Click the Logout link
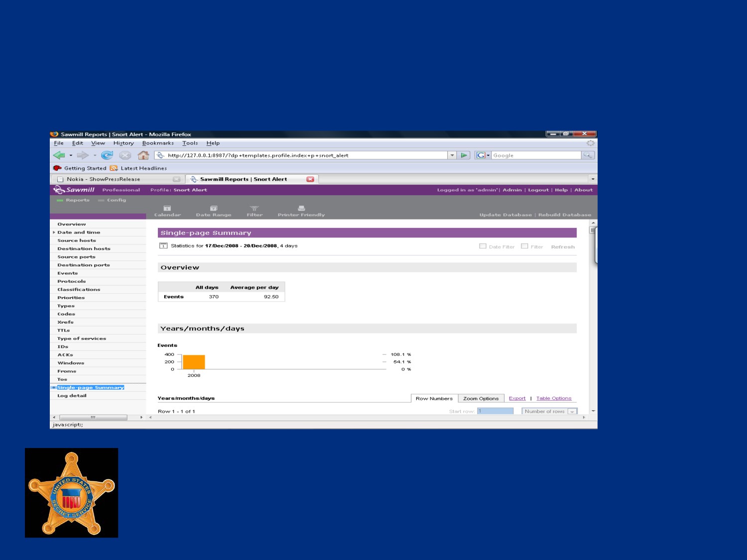This screenshot has height=560, width=747. point(538,190)
